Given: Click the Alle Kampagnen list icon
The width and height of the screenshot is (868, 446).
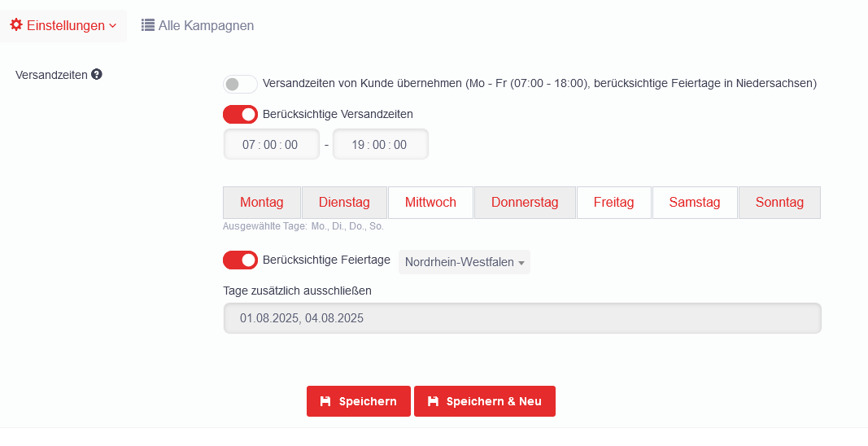Looking at the screenshot, I should click(148, 25).
